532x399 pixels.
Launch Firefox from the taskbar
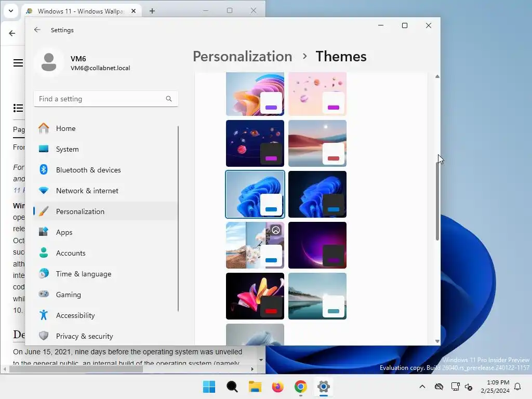click(278, 387)
